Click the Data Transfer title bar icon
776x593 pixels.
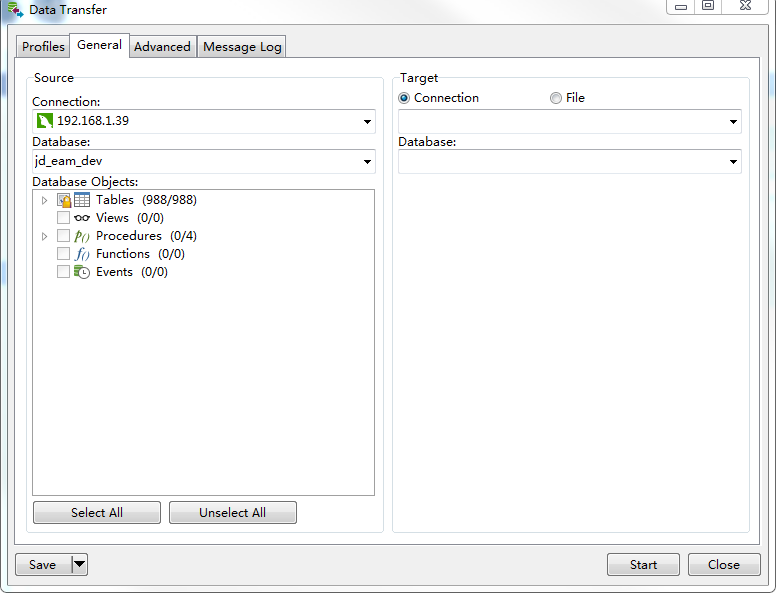coord(15,9)
